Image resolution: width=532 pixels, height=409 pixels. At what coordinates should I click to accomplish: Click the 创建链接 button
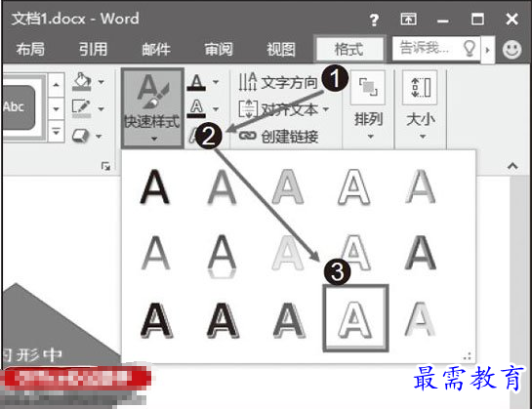[278, 137]
